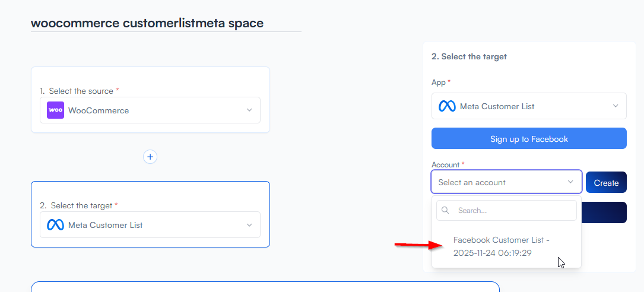Expand the WooCommerce source dropdown chevron
Image resolution: width=644 pixels, height=292 pixels.
tap(249, 110)
